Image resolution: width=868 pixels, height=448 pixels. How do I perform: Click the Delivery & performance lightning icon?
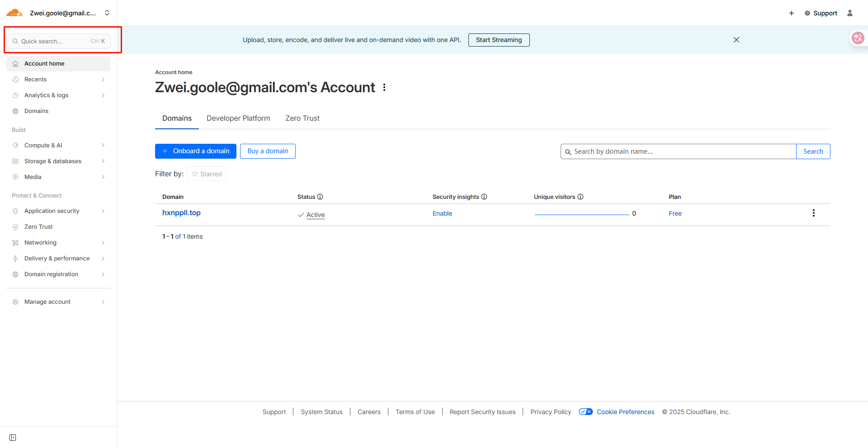[x=15, y=259]
